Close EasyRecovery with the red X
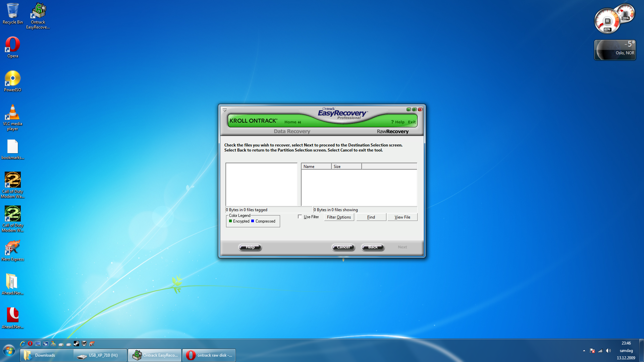The width and height of the screenshot is (644, 362). (x=420, y=110)
